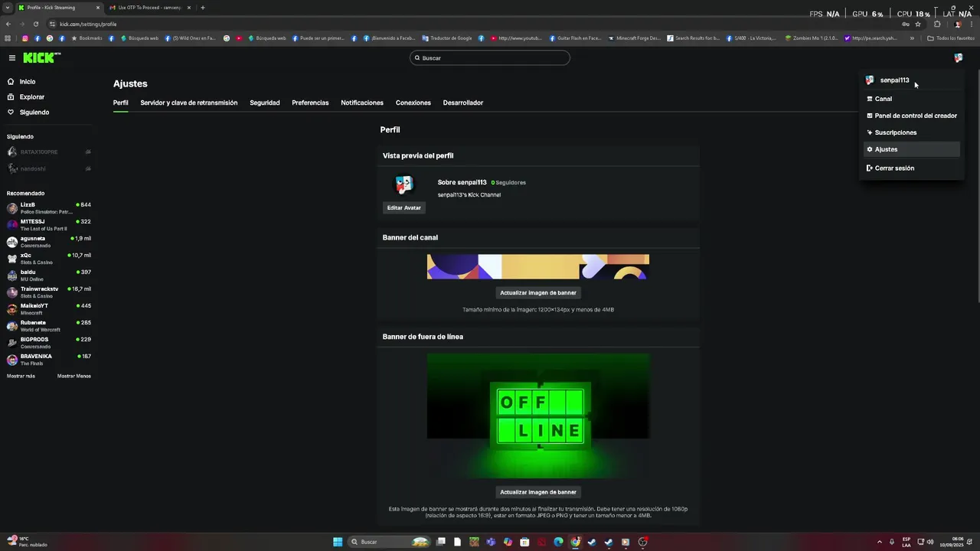Update the offline banner image
Viewport: 980px width, 551px height.
coord(538,492)
